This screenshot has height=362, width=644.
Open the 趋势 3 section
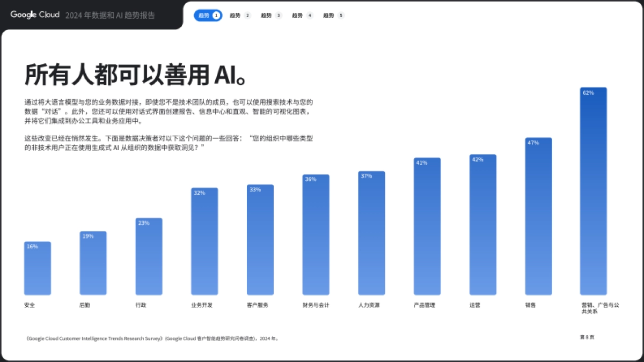(x=269, y=16)
